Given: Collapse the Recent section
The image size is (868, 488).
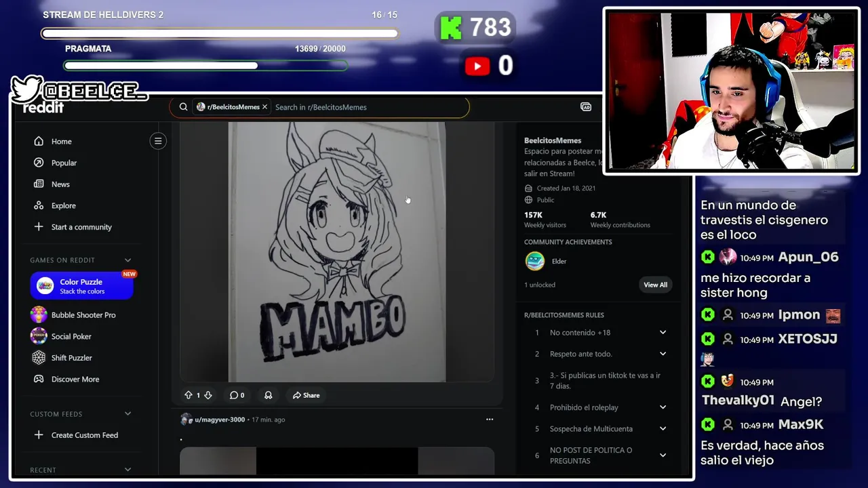Looking at the screenshot, I should coord(127,470).
